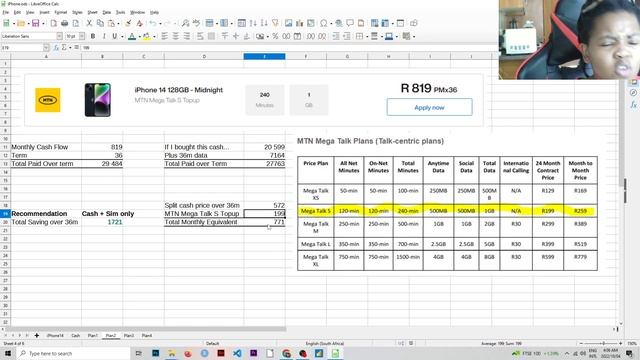Screen dimensions: 640x360
Task: Click the Undo arrow icon
Action: [153, 23]
